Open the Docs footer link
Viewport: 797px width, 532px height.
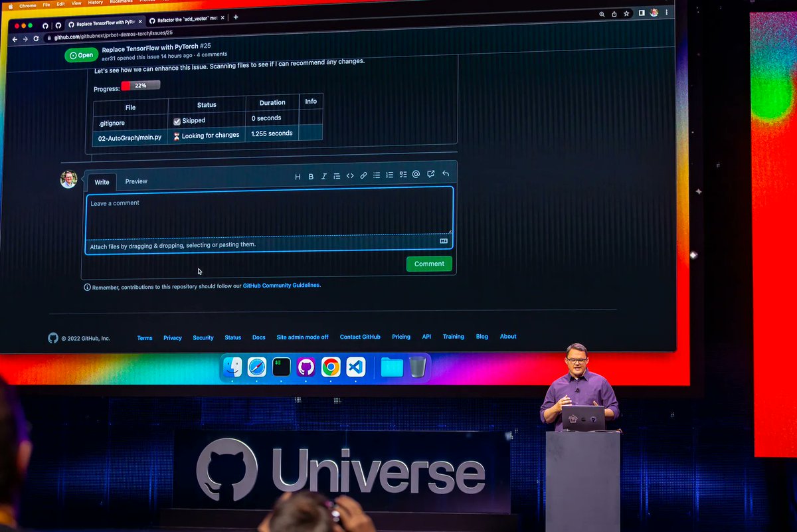(259, 337)
